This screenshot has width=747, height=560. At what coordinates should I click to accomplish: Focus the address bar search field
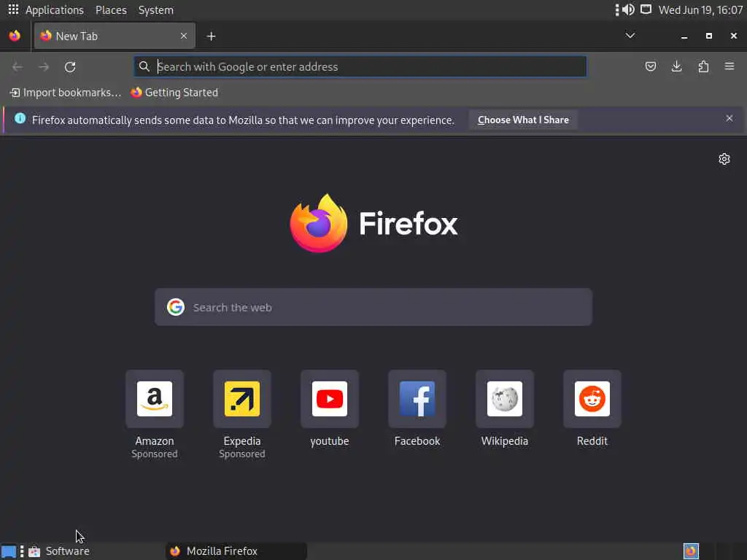coord(360,66)
